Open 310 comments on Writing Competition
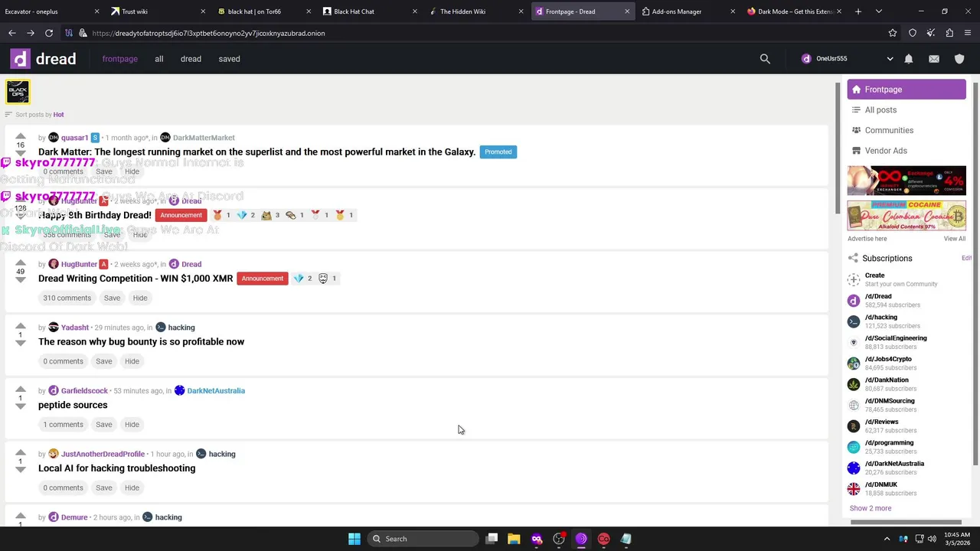The width and height of the screenshot is (980, 551). [67, 298]
